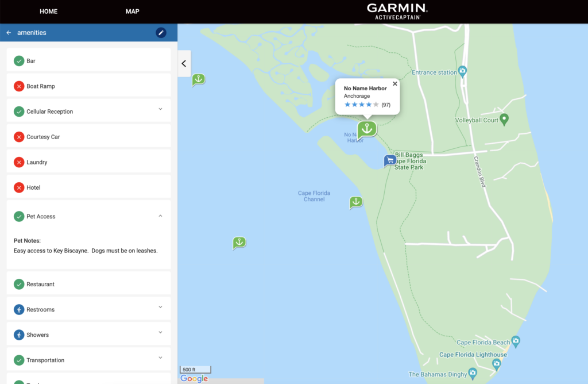Click the Volleyball Court green pin
The height and width of the screenshot is (384, 588).
point(504,119)
